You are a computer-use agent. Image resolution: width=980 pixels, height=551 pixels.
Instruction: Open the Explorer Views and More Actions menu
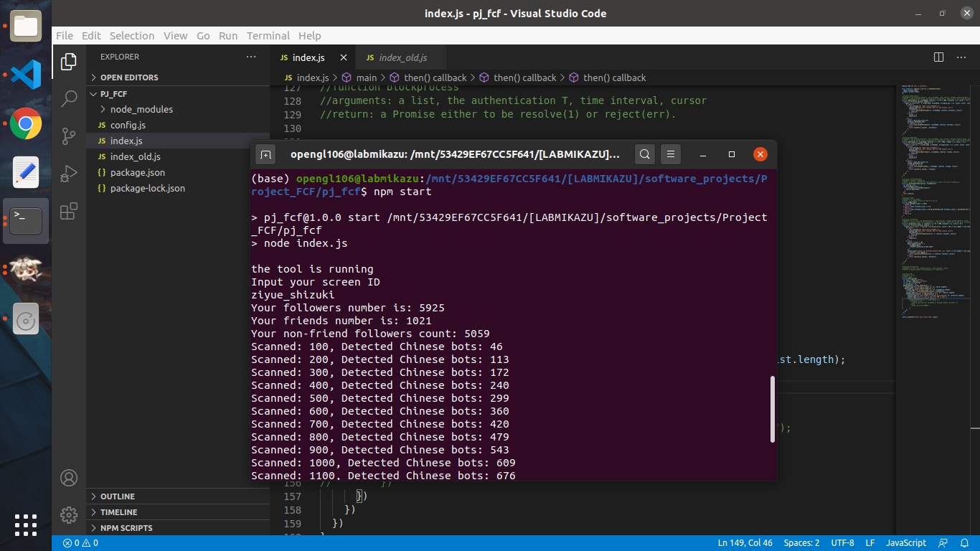click(251, 57)
